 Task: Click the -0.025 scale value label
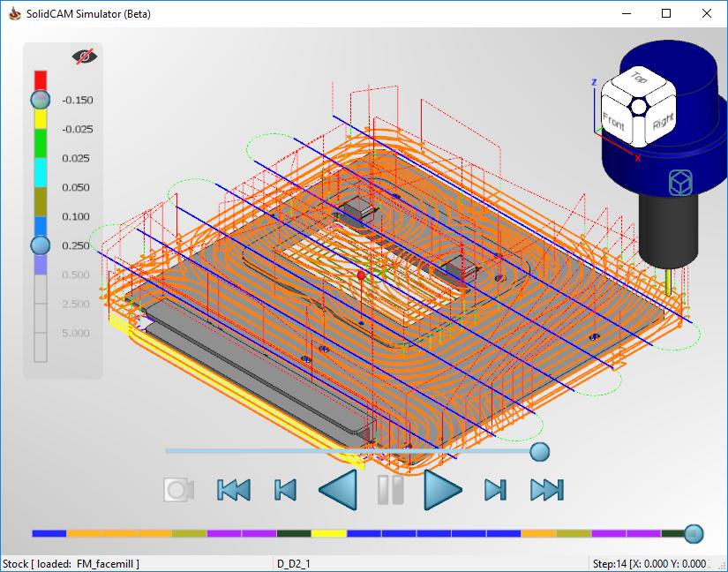[x=77, y=129]
